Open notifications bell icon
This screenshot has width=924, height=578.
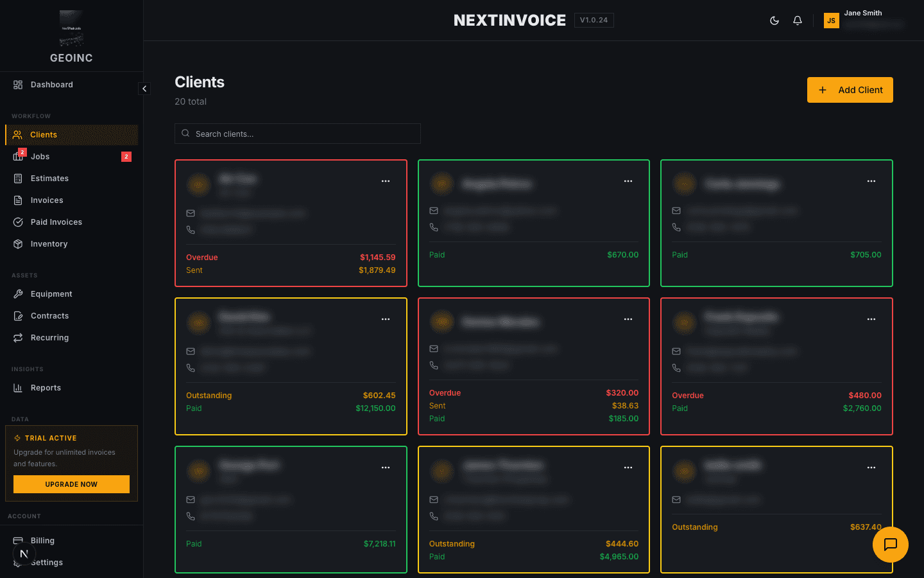coord(798,21)
